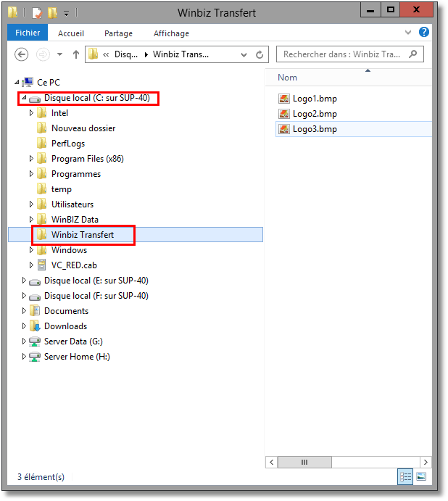Open the Nouveau dossier folder
The width and height of the screenshot is (448, 501).
[83, 128]
